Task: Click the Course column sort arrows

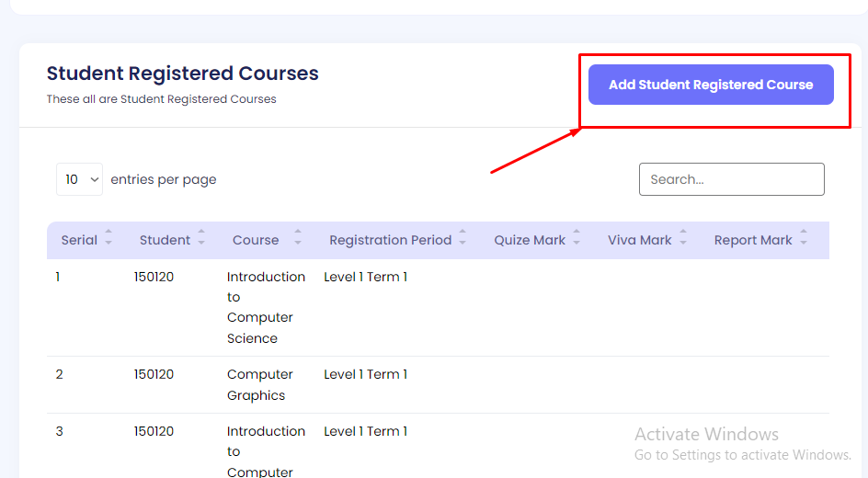Action: click(297, 237)
